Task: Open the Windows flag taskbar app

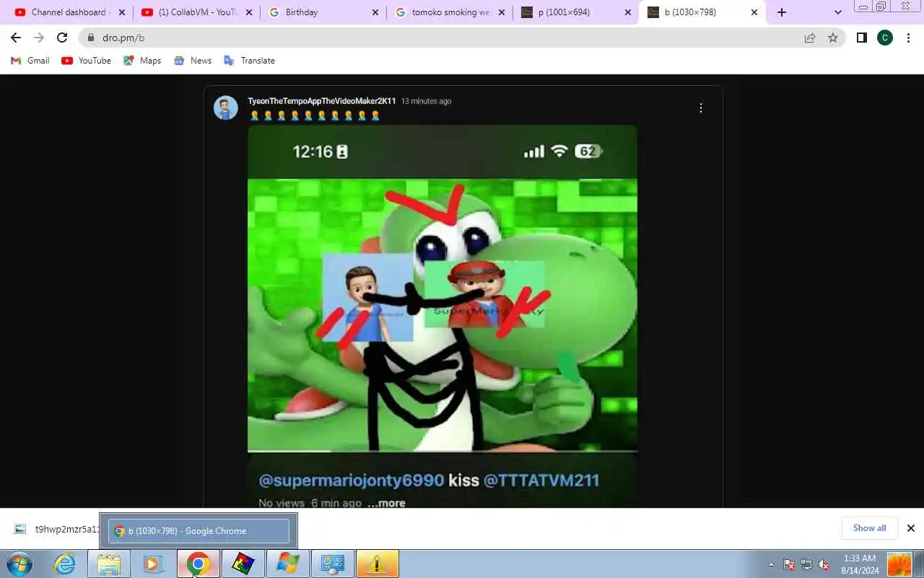Action: [287, 564]
